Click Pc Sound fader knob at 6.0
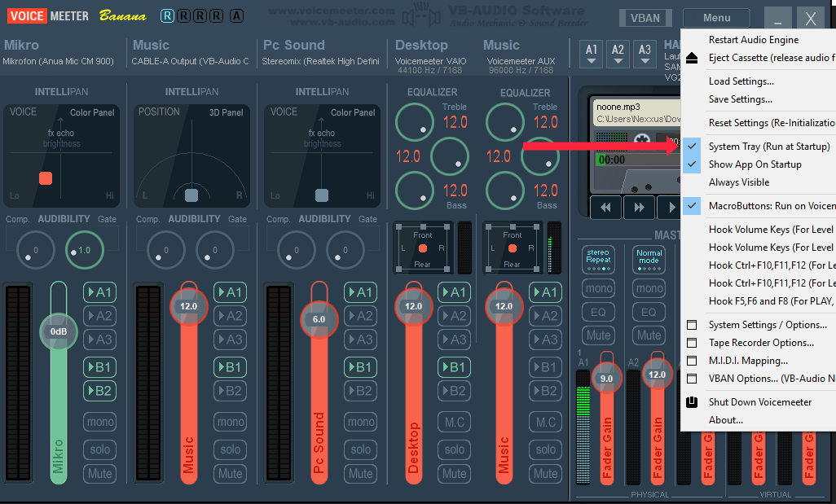The height and width of the screenshot is (504, 836). (x=319, y=319)
